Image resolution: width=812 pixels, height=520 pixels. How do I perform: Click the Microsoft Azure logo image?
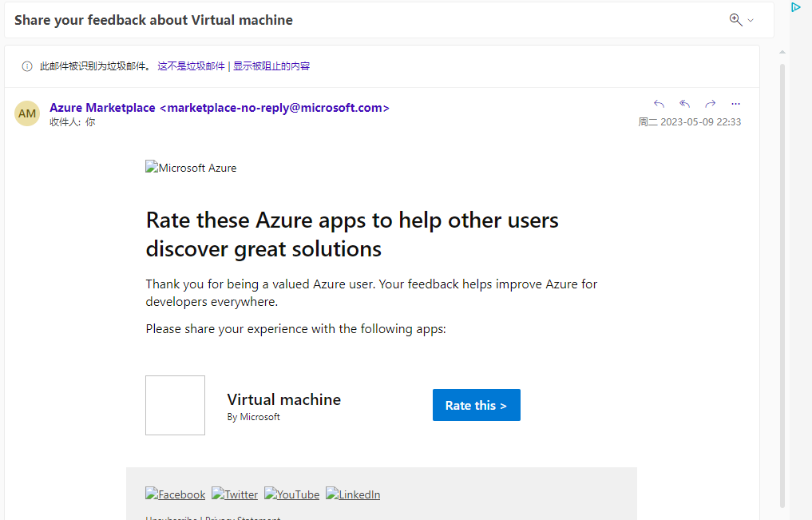[x=191, y=168]
